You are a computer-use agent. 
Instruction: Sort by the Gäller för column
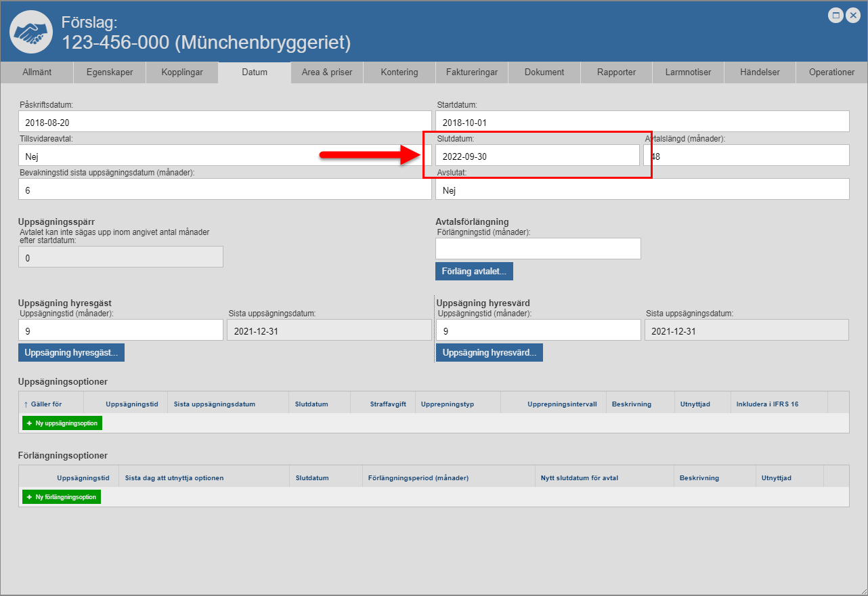point(46,404)
